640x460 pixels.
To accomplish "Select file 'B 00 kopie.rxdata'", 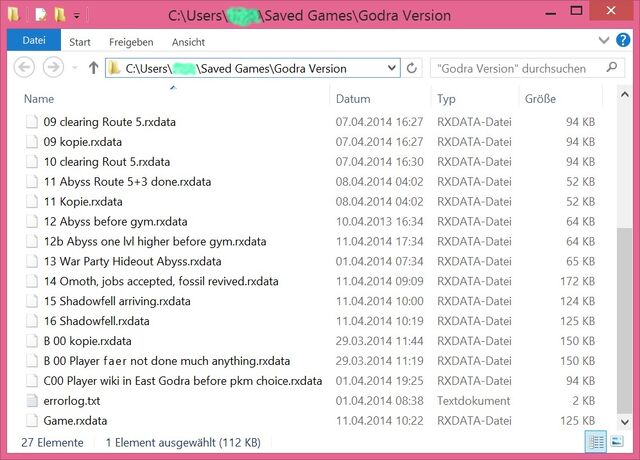I will (87, 341).
